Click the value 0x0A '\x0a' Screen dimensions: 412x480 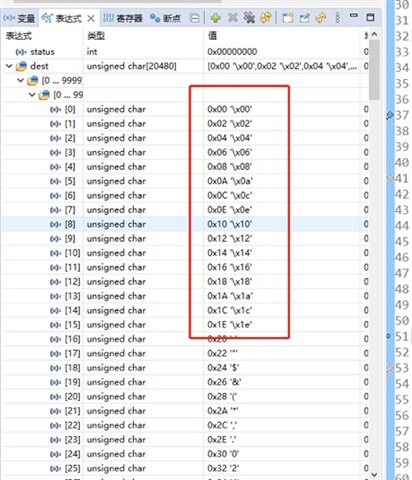pyautogui.click(x=230, y=181)
